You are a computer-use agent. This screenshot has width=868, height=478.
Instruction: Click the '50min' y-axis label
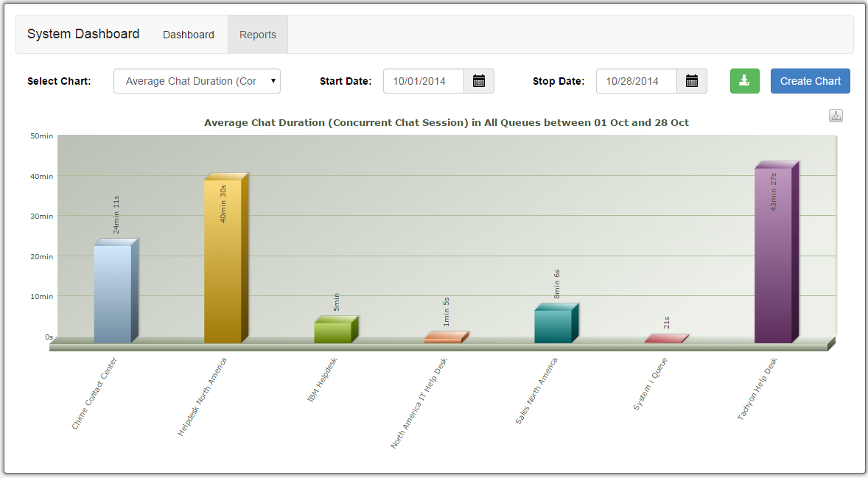[x=41, y=136]
